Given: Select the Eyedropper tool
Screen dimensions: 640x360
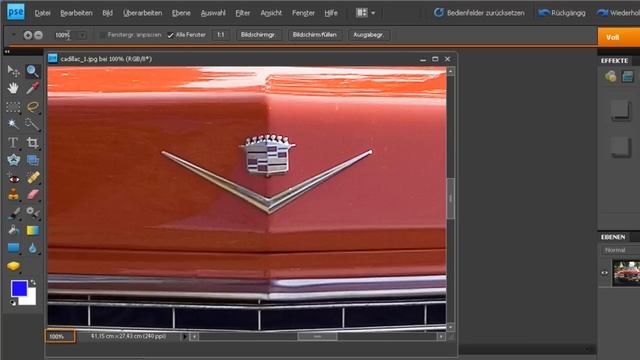Looking at the screenshot, I should point(32,88).
